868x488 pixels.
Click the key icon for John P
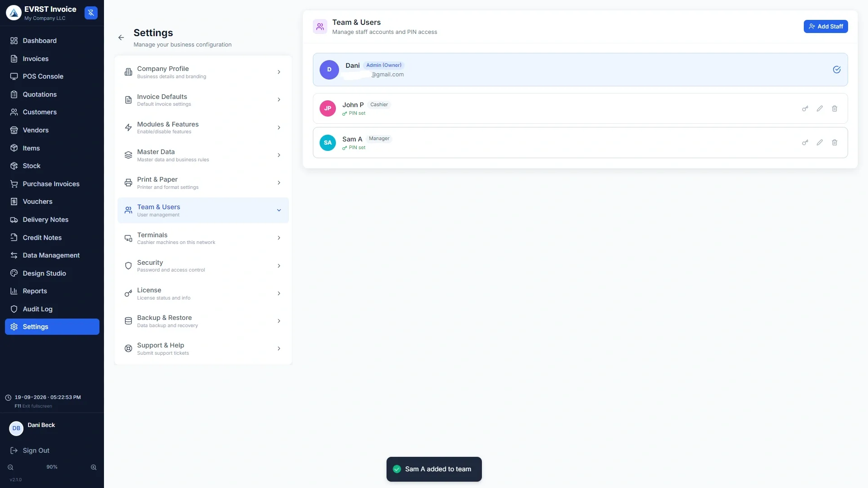pos(805,108)
